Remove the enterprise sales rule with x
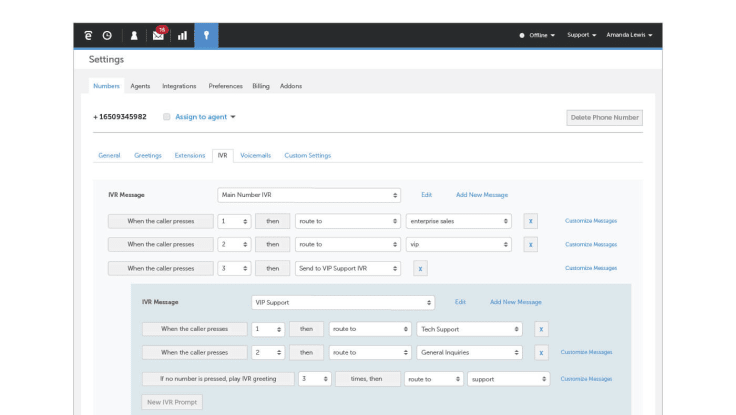736x415 pixels. click(x=530, y=221)
